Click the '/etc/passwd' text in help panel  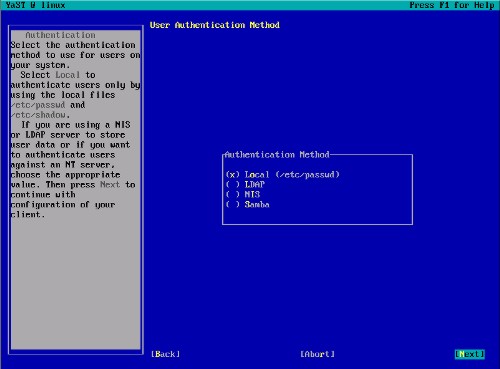[x=38, y=105]
